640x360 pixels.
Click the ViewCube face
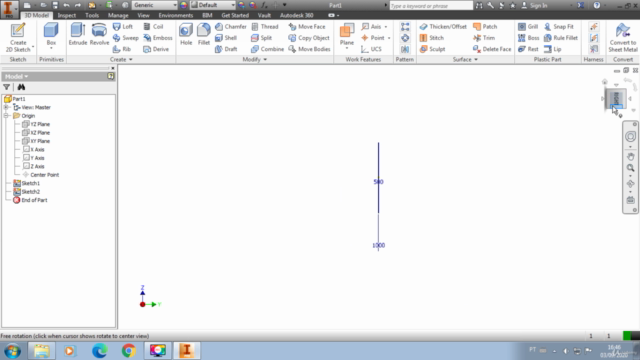pyautogui.click(x=616, y=98)
